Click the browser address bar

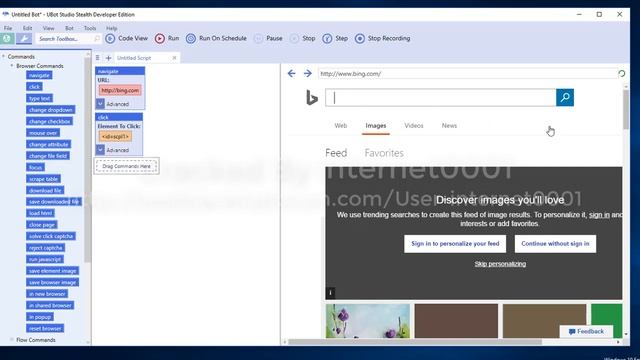click(467, 73)
